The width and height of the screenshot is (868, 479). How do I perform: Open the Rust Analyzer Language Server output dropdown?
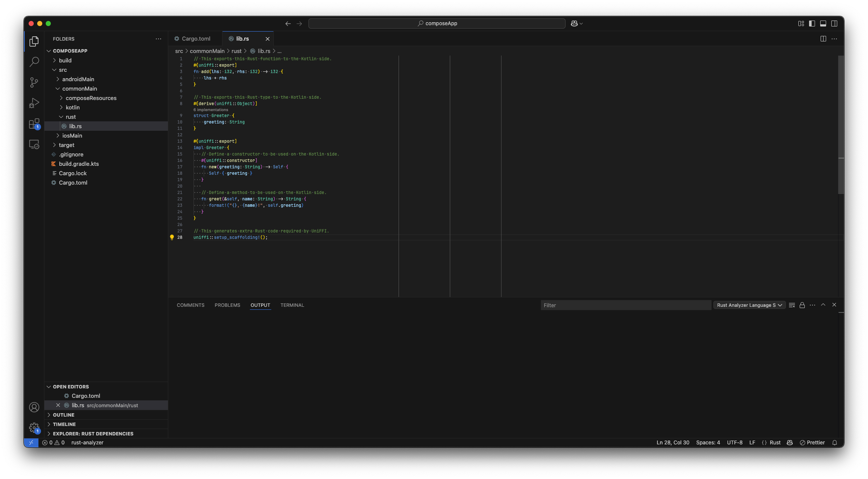(750, 305)
